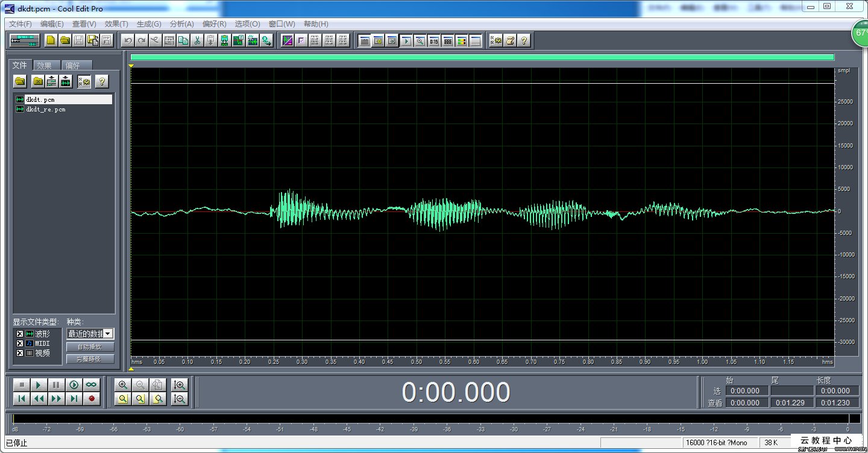This screenshot has width=868, height=453.
Task: Select dkdt_re.pcm in the file list
Action: coord(45,110)
